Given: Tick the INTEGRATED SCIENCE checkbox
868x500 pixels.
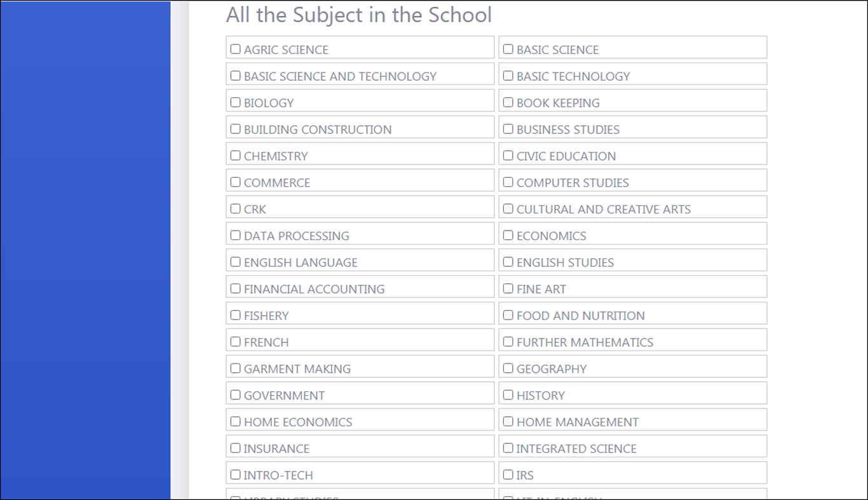Looking at the screenshot, I should (x=508, y=448).
